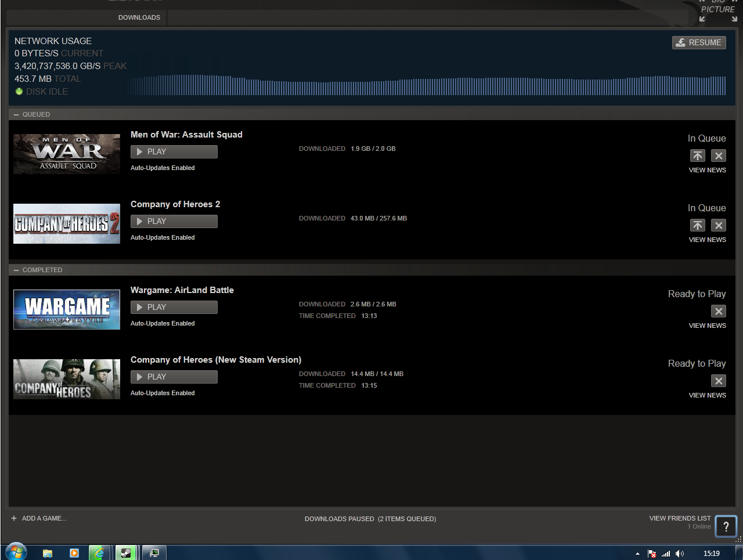Play Men of War: Assault Squad
The height and width of the screenshot is (560, 743).
(174, 151)
